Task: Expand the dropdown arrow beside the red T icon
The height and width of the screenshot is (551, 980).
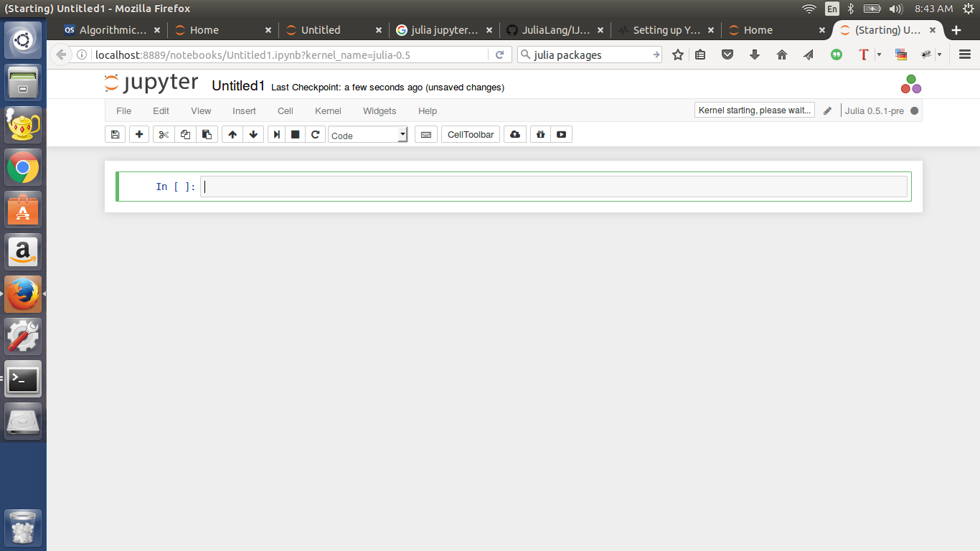Action: point(879,55)
